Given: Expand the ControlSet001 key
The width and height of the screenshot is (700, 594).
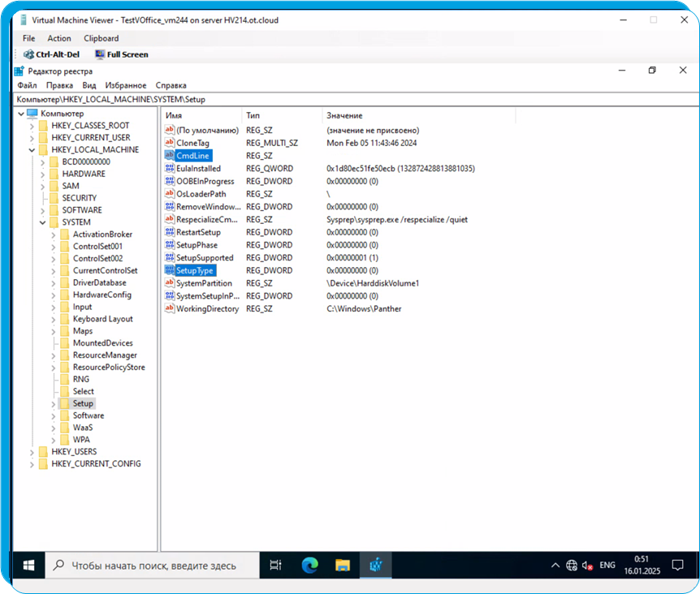Looking at the screenshot, I should (x=53, y=247).
